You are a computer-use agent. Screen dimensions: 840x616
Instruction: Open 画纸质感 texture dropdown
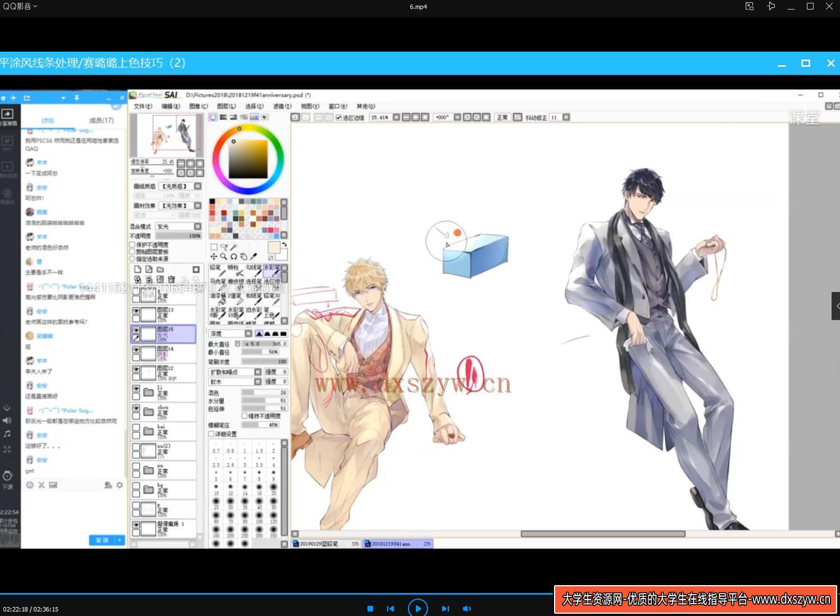click(x=198, y=186)
